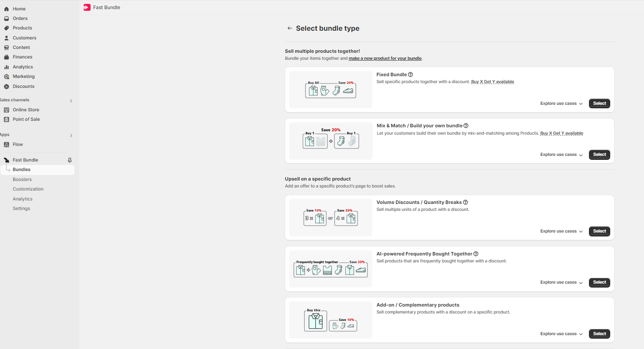Click the Home icon in sidebar
This screenshot has height=349, width=644.
coord(7,9)
